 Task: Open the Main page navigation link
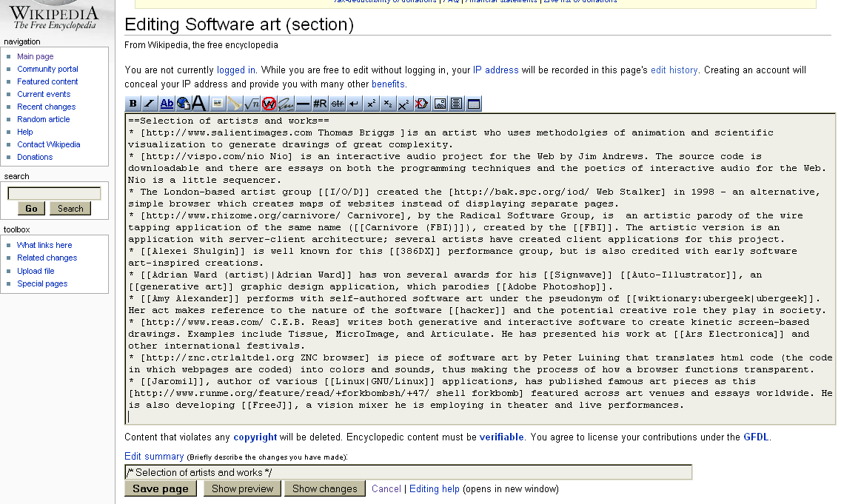pos(36,56)
